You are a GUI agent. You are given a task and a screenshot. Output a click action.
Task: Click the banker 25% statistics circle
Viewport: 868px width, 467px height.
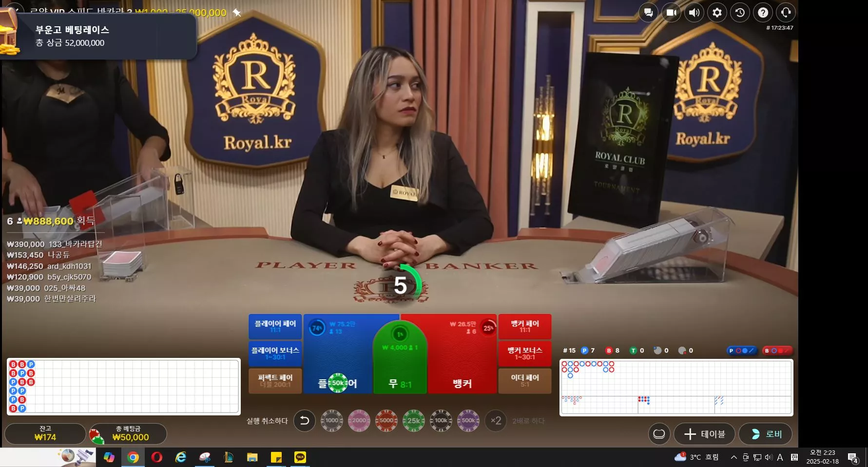pos(488,328)
